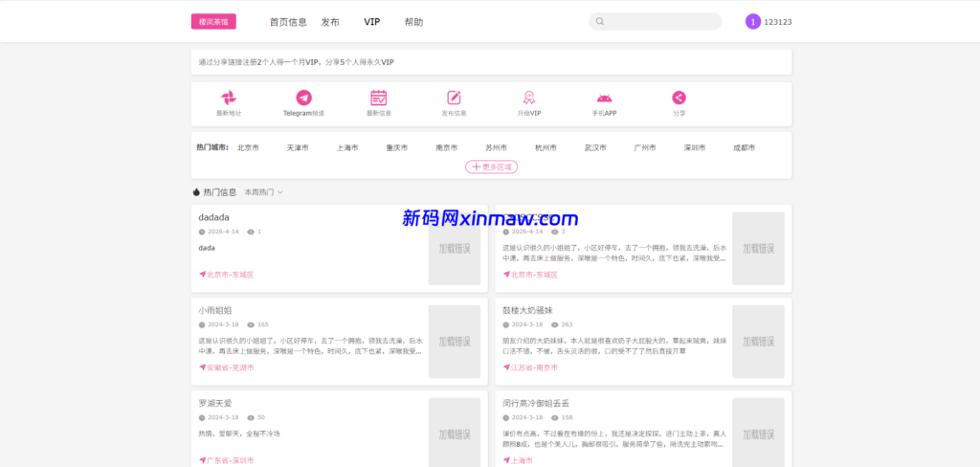The width and height of the screenshot is (980, 467).
Task: Click the 最新信息 calendar icon
Action: coord(379,98)
